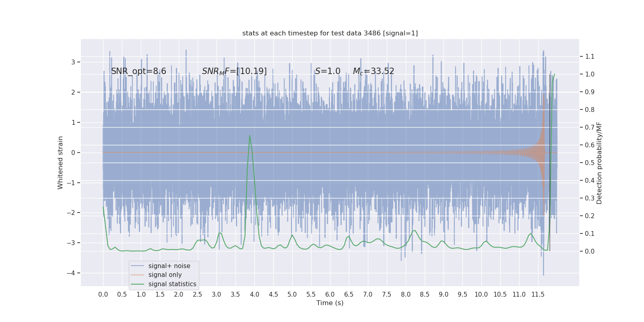Click the green statistics peak near 3.9 seconds
Viewport: 644px width, 322px height.
(250, 136)
